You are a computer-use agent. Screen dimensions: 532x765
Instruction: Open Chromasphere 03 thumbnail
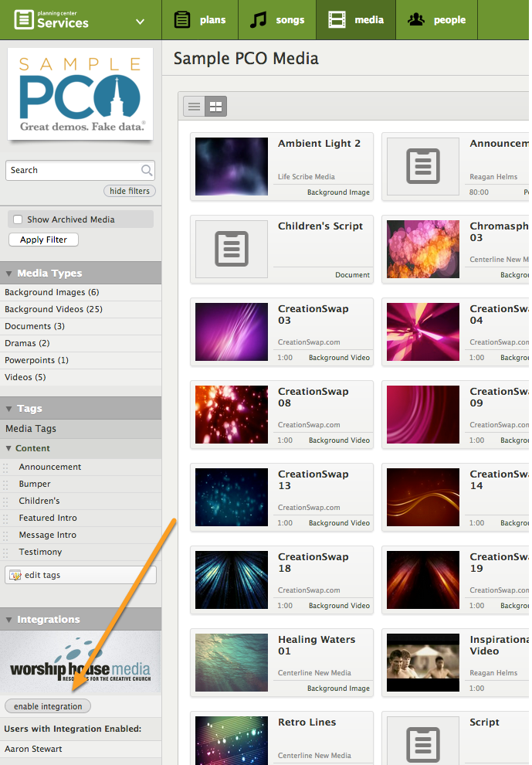(x=423, y=250)
